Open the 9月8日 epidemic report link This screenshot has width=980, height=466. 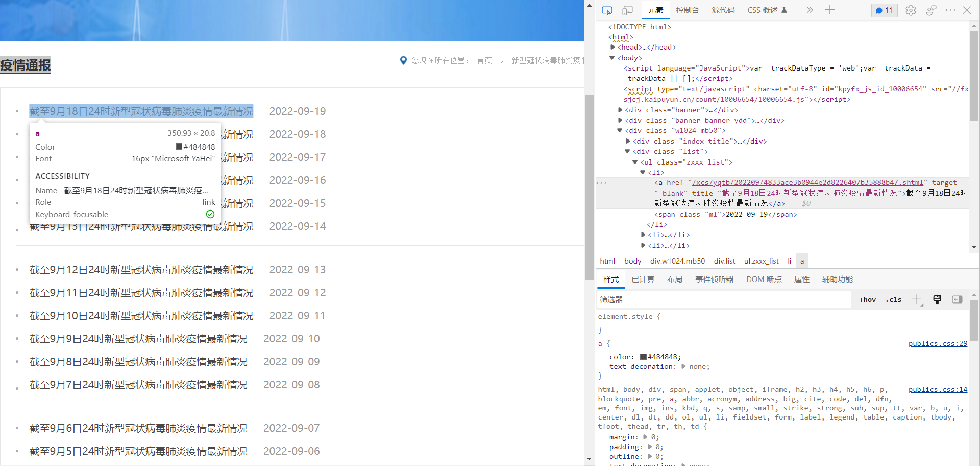click(x=138, y=362)
